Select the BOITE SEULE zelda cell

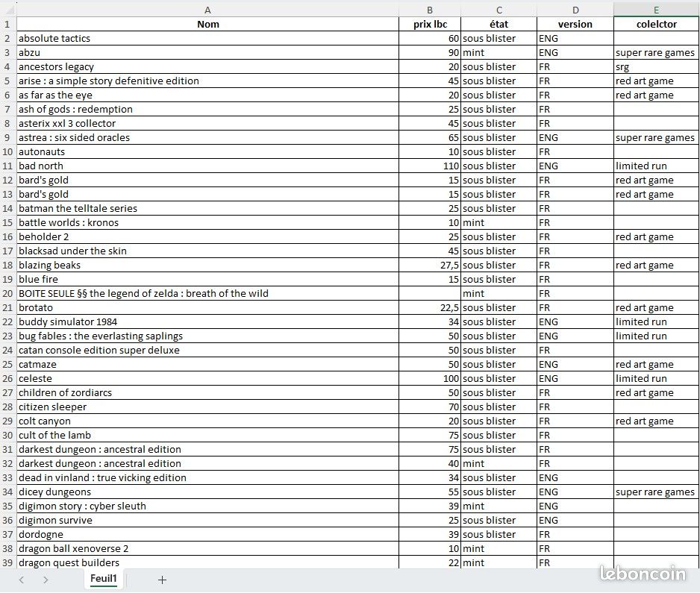point(207,294)
